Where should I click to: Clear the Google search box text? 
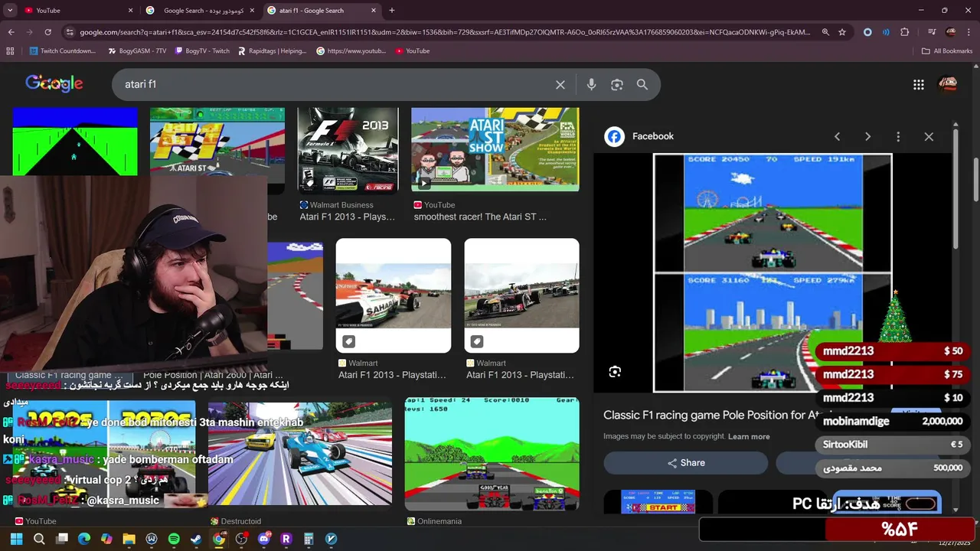click(x=560, y=84)
